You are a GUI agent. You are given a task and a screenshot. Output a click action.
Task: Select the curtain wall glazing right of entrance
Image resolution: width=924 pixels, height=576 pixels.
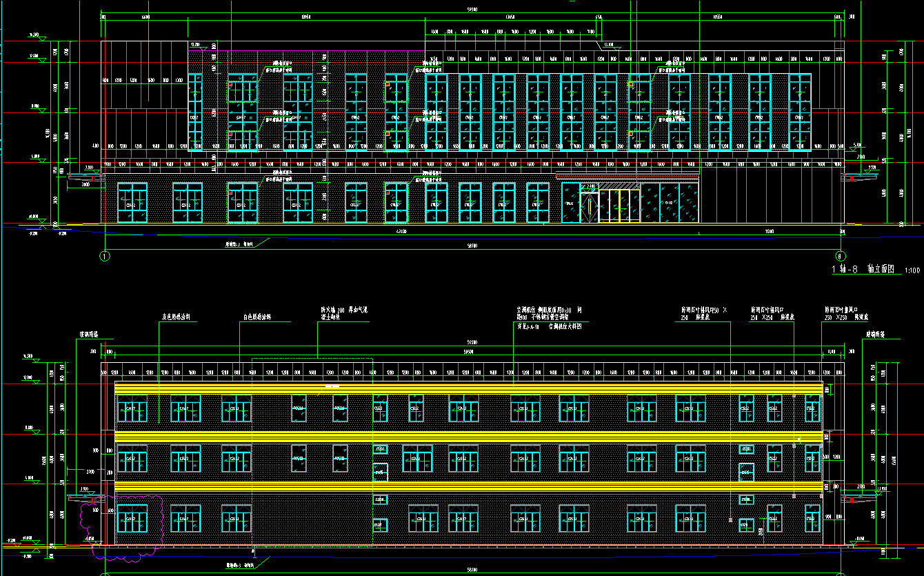[669, 203]
